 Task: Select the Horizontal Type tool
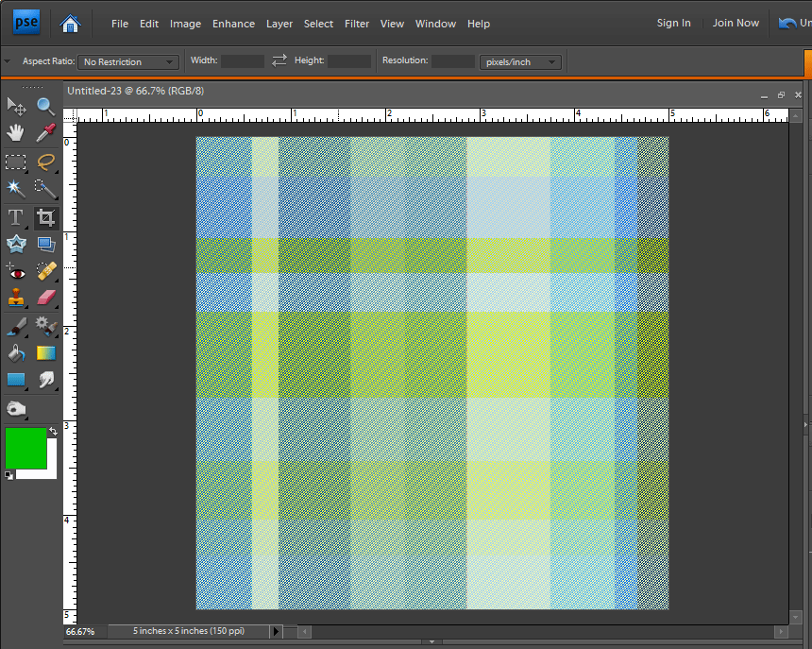coord(16,217)
